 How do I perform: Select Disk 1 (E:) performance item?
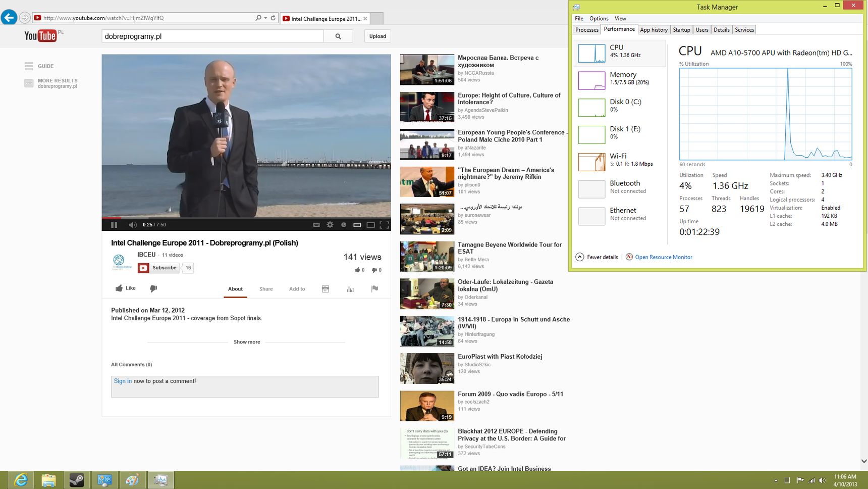(x=620, y=134)
